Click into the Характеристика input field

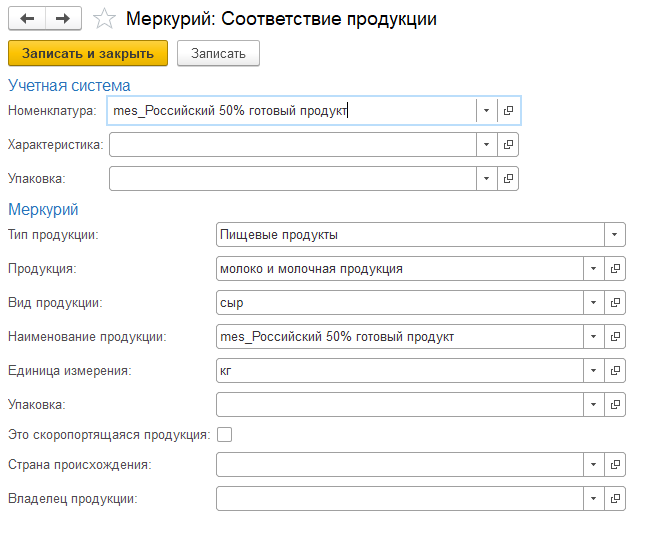[291, 145]
